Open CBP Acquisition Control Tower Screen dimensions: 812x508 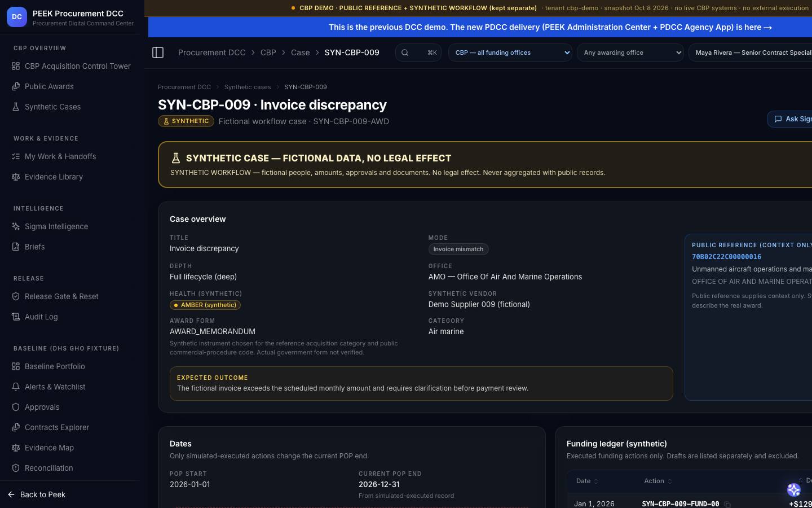pos(71,66)
